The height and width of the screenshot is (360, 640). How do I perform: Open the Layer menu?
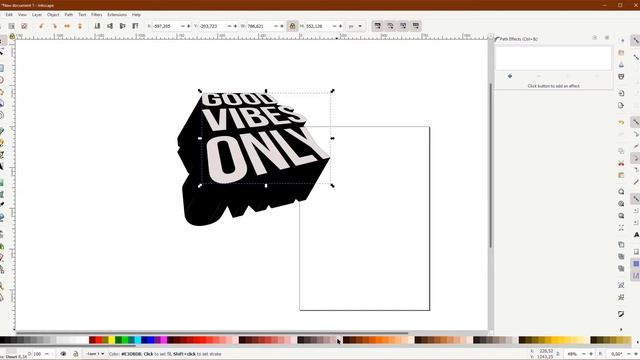click(x=37, y=15)
